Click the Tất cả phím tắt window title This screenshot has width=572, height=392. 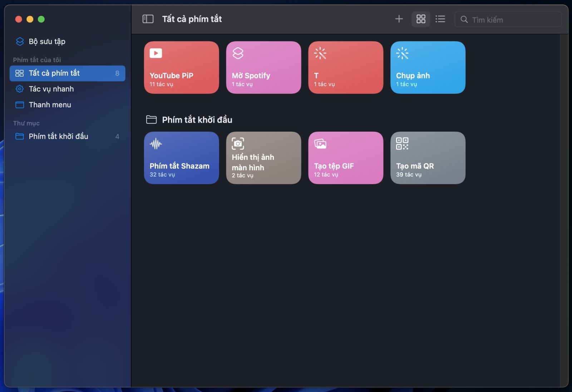tap(192, 19)
